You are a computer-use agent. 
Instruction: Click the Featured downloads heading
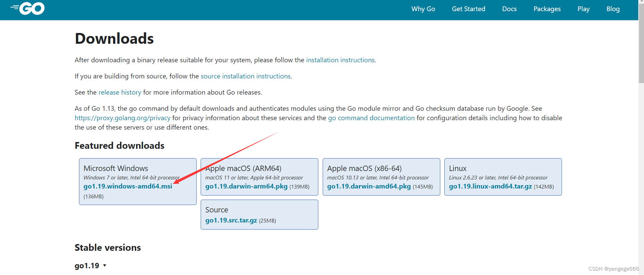[x=120, y=145]
